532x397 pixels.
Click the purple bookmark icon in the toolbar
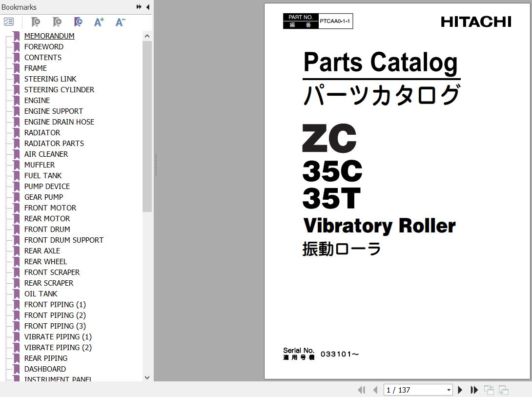click(78, 22)
